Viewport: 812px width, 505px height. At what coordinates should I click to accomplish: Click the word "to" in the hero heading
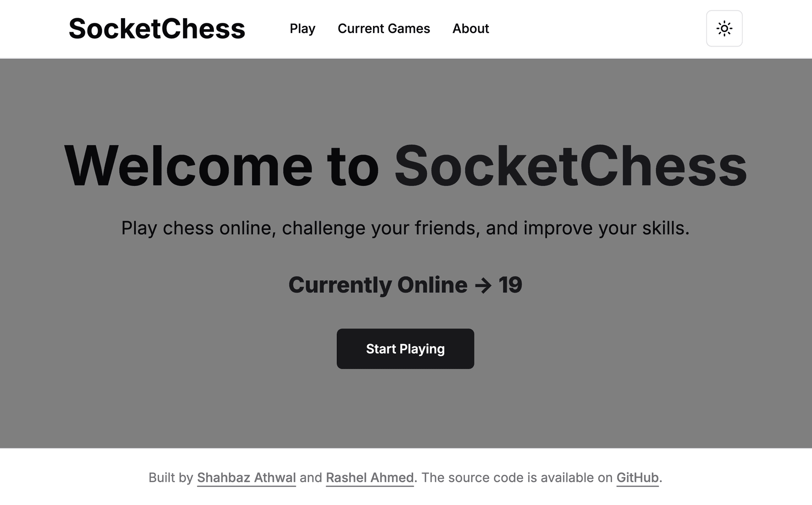(x=353, y=166)
